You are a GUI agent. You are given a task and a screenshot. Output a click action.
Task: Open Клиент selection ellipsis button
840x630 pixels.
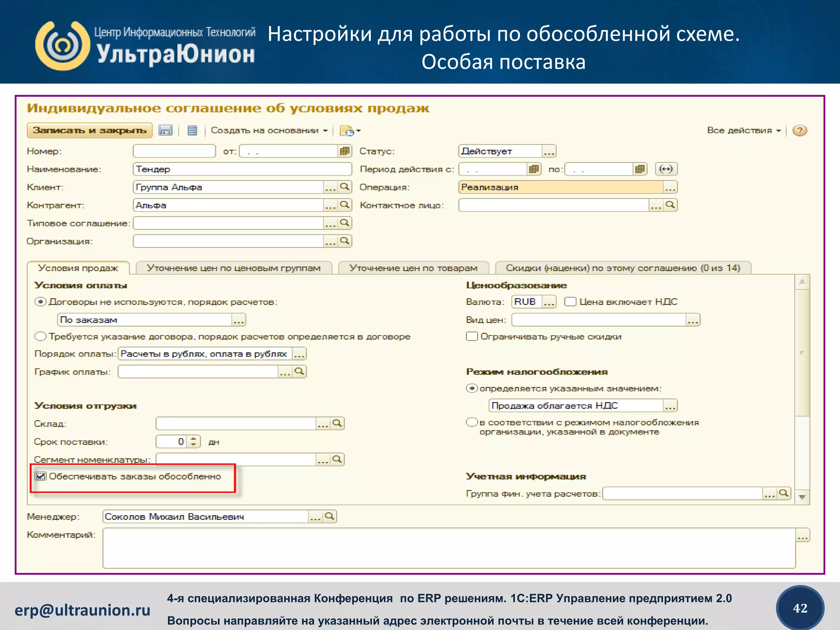(x=331, y=187)
